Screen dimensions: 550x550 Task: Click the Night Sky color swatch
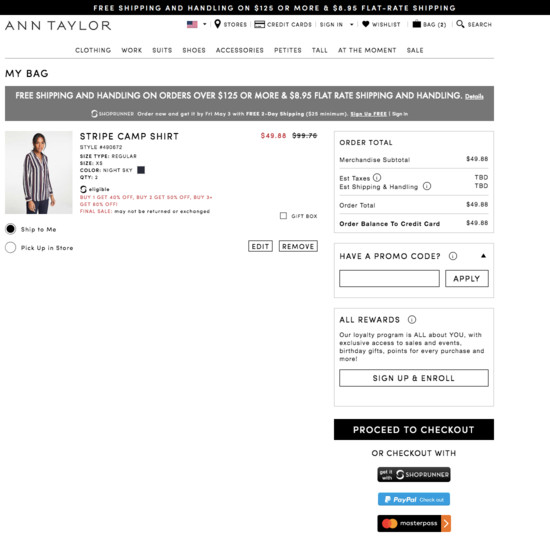pyautogui.click(x=141, y=170)
